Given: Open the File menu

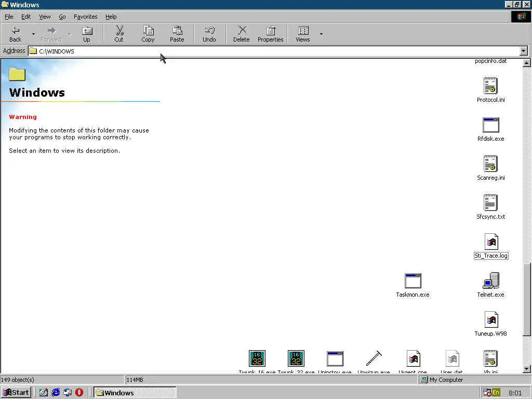Looking at the screenshot, I should pyautogui.click(x=9, y=17).
